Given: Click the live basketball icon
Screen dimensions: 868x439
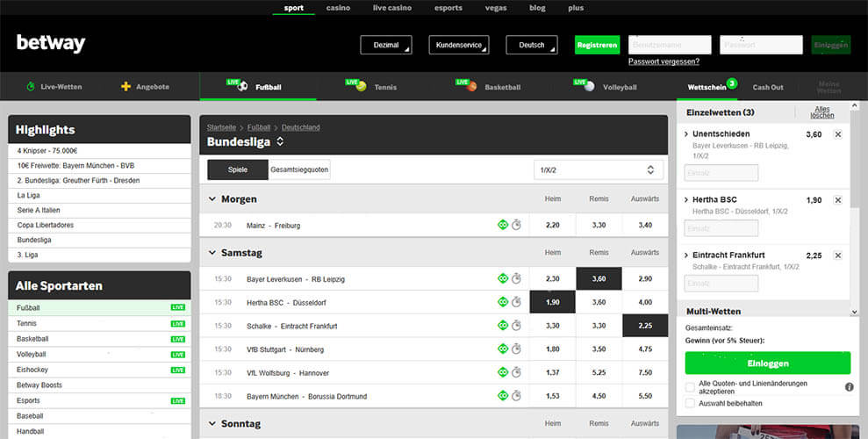Looking at the screenshot, I should 466,84.
